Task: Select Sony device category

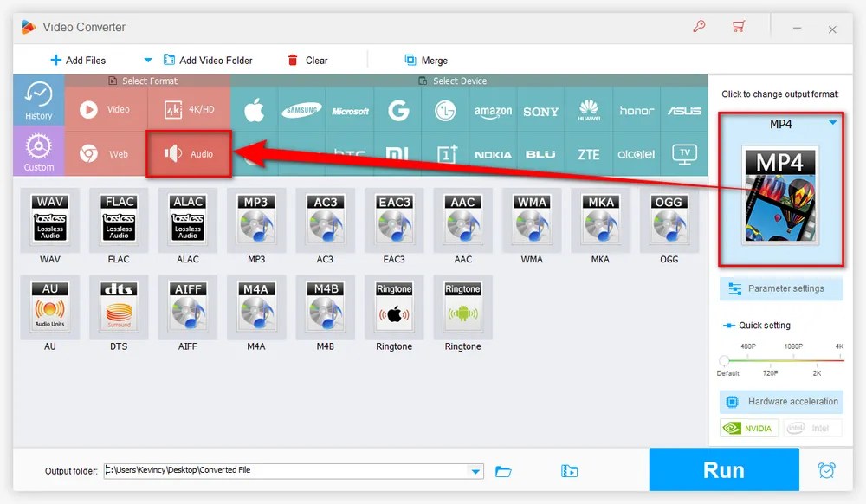Action: pos(540,111)
